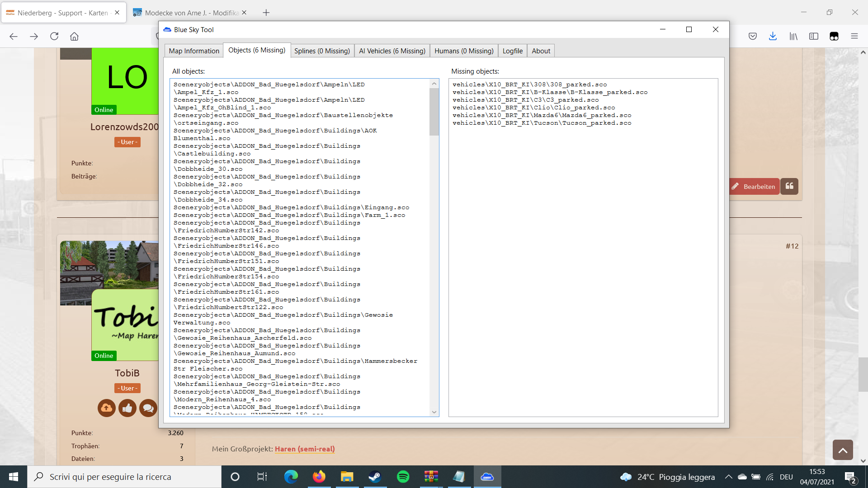Open a new browser tab
Viewport: 868px width, 488px height.
coord(266,13)
